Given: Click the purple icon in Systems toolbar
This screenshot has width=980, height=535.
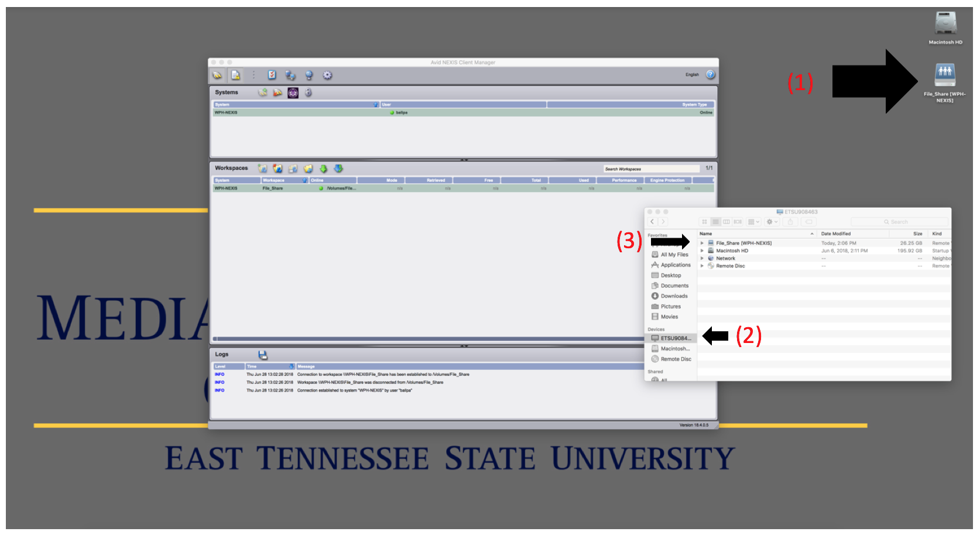Looking at the screenshot, I should 293,92.
